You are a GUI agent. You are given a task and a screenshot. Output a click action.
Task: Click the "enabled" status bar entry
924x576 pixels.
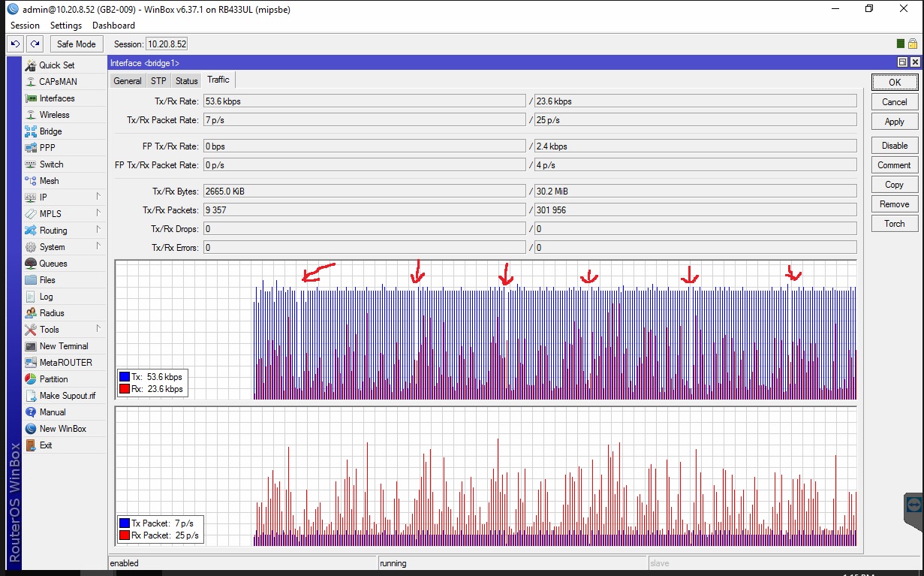tap(242, 563)
